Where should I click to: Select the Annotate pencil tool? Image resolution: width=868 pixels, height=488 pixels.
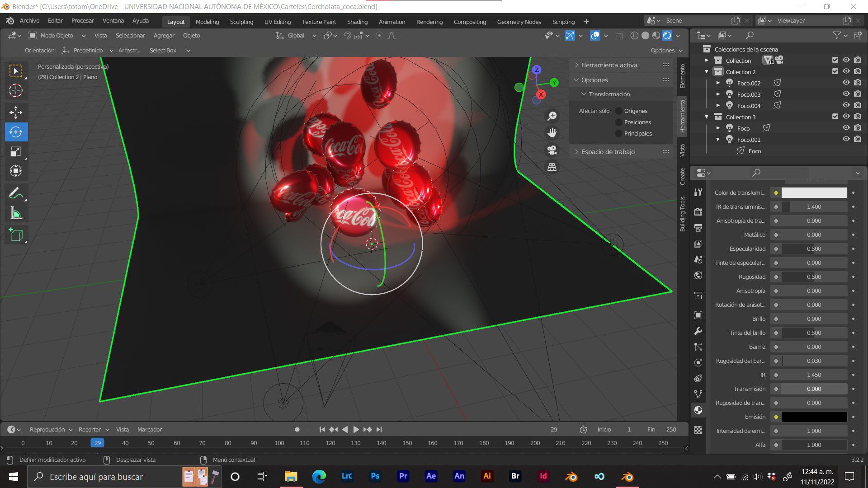(16, 193)
